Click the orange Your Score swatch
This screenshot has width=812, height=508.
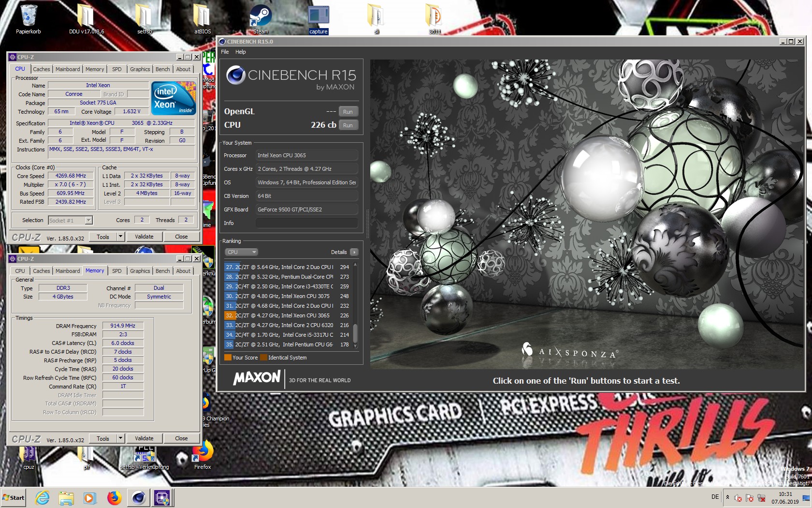click(x=228, y=358)
